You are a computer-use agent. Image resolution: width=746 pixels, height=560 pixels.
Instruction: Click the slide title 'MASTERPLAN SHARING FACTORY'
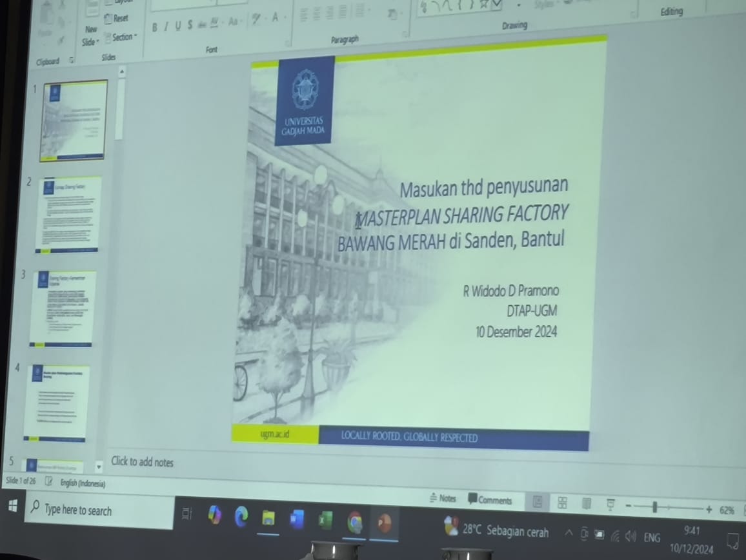[x=461, y=215]
